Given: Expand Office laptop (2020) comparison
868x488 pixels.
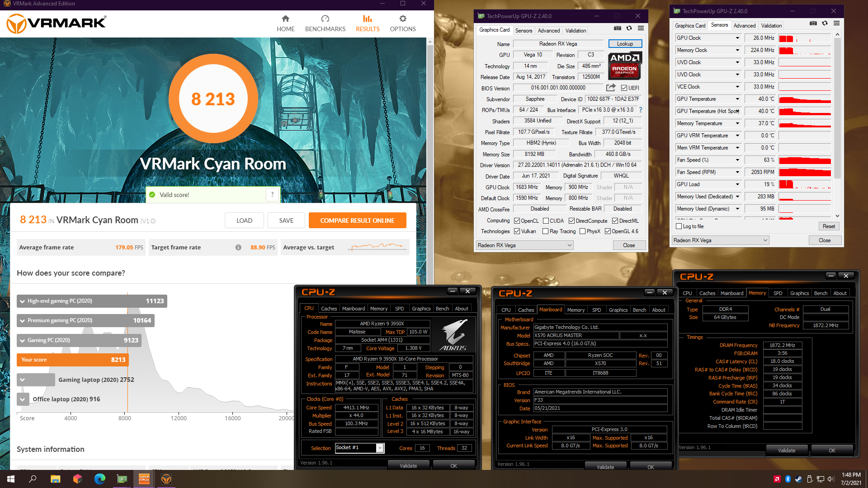Looking at the screenshot, I should [x=22, y=399].
